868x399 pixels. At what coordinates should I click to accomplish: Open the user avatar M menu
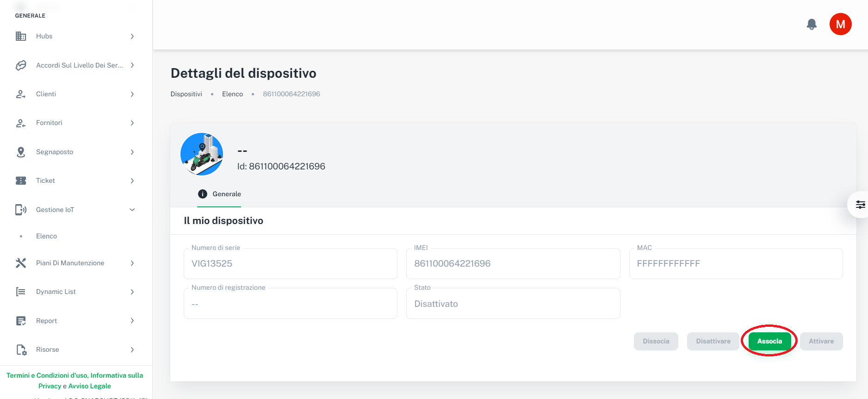[x=840, y=24]
